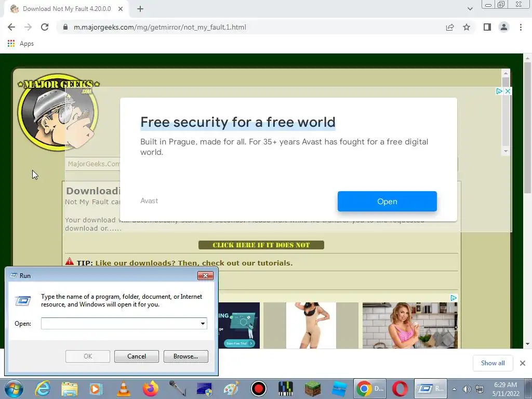Click inner page scrollbar down arrow
This screenshot has height=399, width=532.
[506, 151]
